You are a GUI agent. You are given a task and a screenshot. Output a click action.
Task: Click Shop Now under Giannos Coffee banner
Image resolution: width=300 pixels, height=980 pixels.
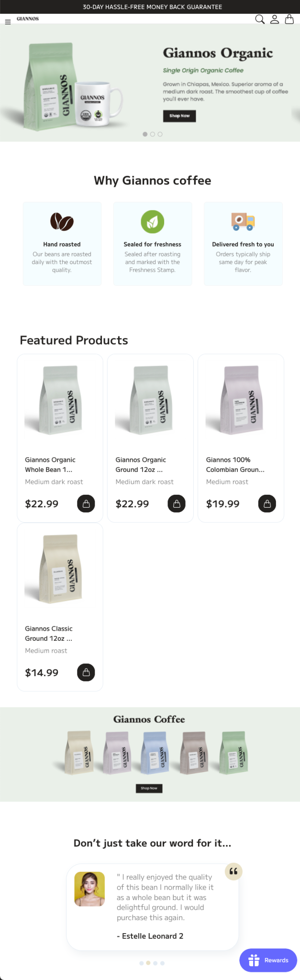point(149,788)
